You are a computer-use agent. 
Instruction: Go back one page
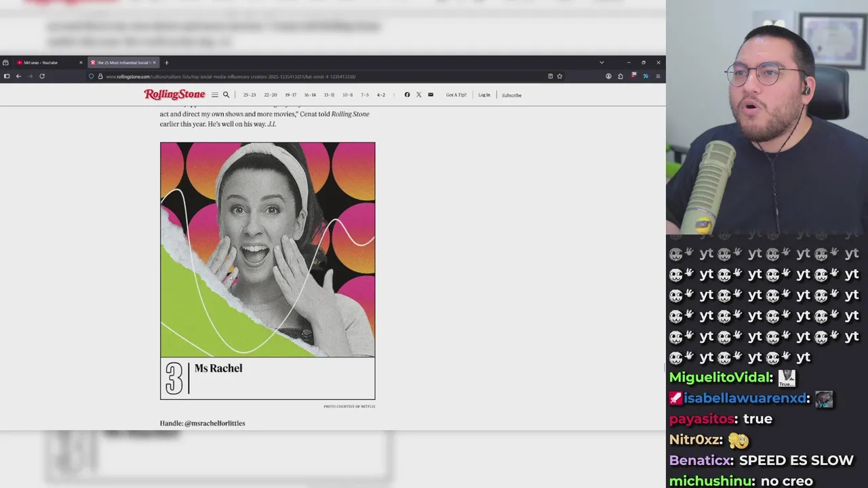point(18,76)
